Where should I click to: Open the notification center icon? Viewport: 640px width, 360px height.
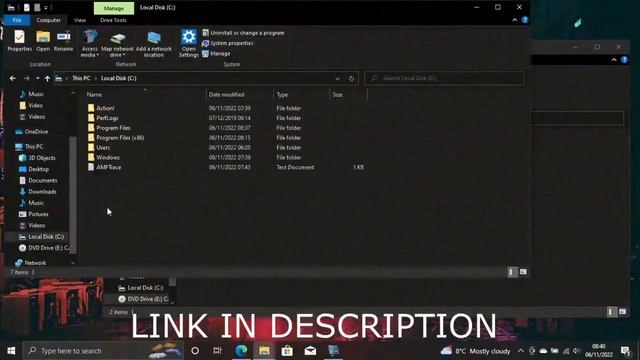[x=625, y=351]
